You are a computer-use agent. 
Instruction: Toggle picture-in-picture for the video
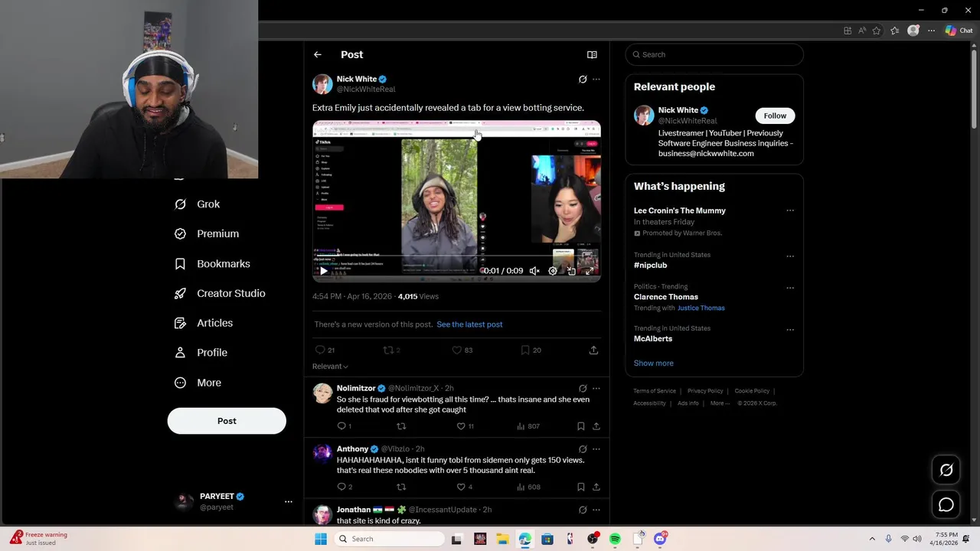pos(571,271)
